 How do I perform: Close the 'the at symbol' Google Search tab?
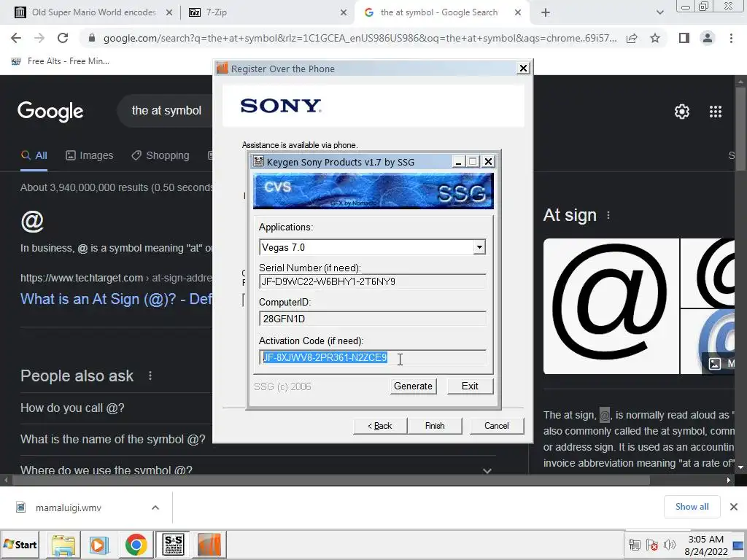coord(518,12)
